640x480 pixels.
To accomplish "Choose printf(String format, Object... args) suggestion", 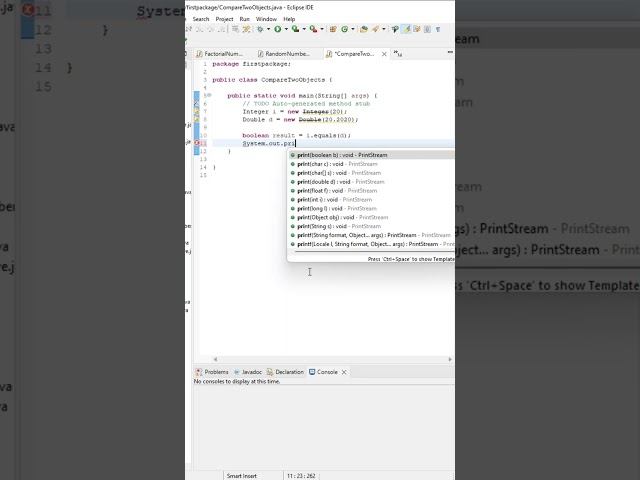I will (371, 236).
